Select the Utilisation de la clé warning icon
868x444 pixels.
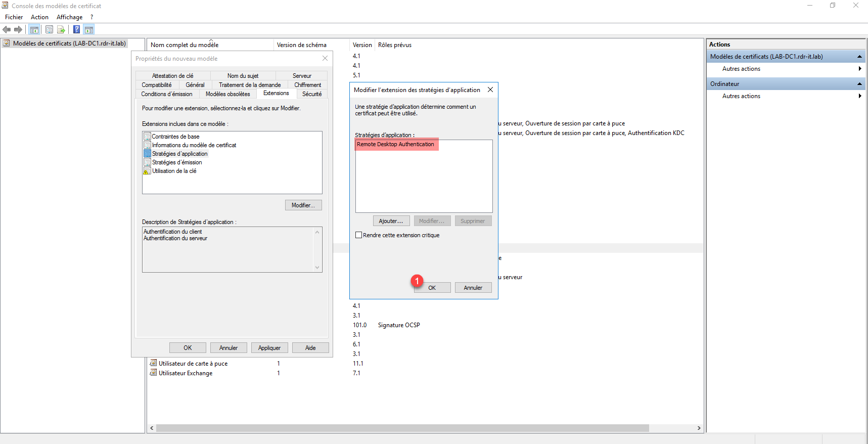pos(147,171)
